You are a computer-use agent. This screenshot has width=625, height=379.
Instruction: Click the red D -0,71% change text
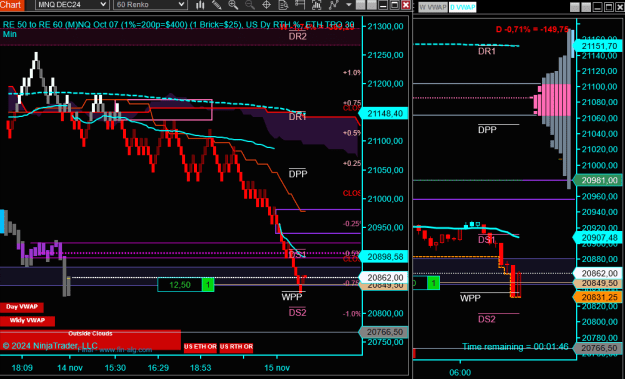click(x=532, y=29)
